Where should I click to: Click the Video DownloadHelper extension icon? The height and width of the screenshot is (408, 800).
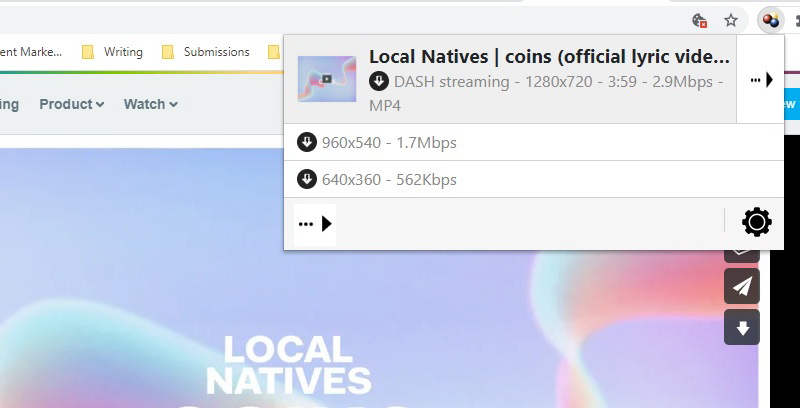(x=769, y=19)
